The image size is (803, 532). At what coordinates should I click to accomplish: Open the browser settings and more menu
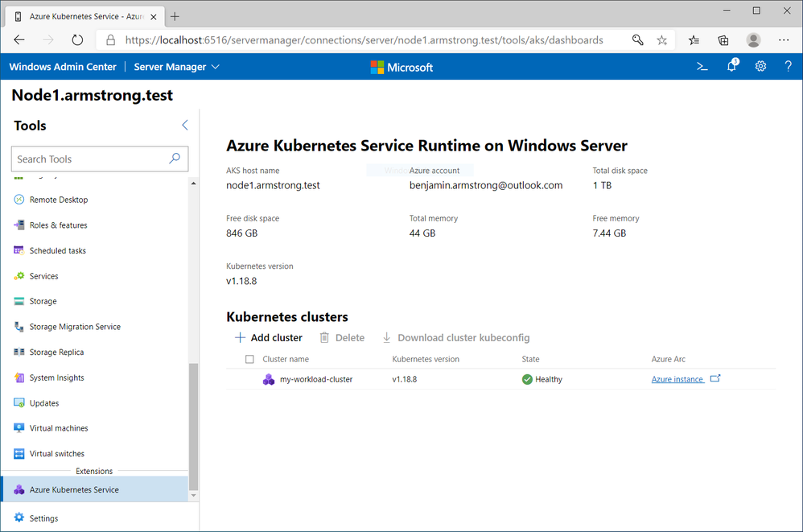point(784,39)
